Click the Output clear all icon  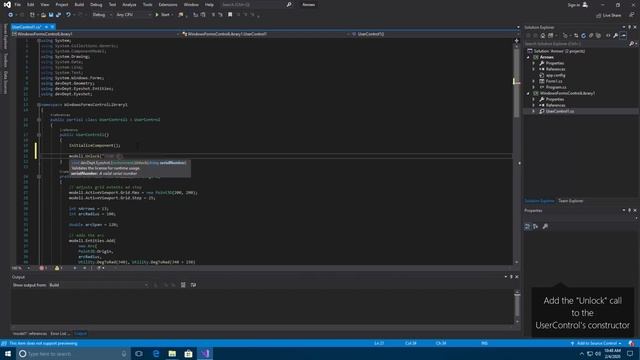tap(183, 285)
